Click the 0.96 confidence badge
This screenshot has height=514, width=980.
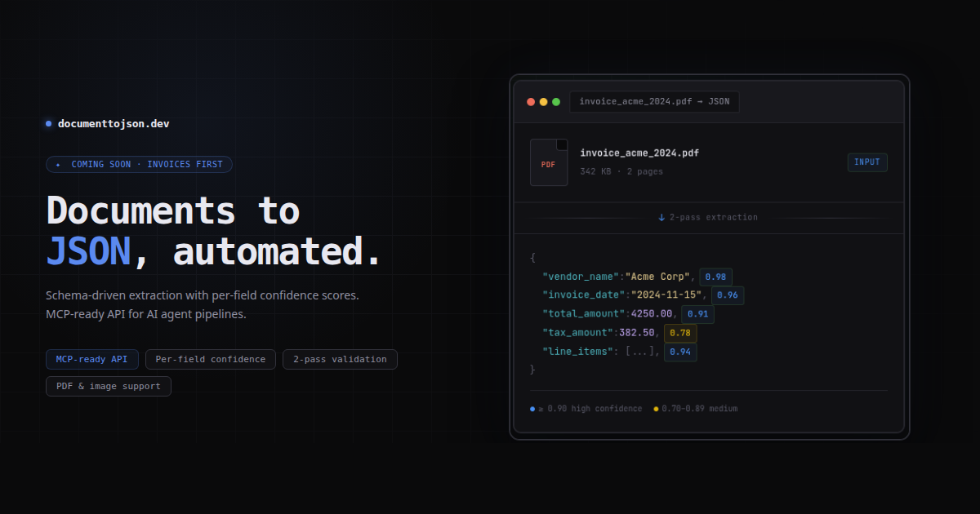pyautogui.click(x=728, y=295)
